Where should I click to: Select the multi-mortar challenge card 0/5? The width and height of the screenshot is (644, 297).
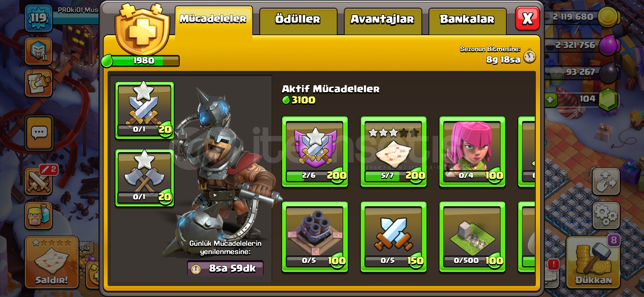[315, 237]
